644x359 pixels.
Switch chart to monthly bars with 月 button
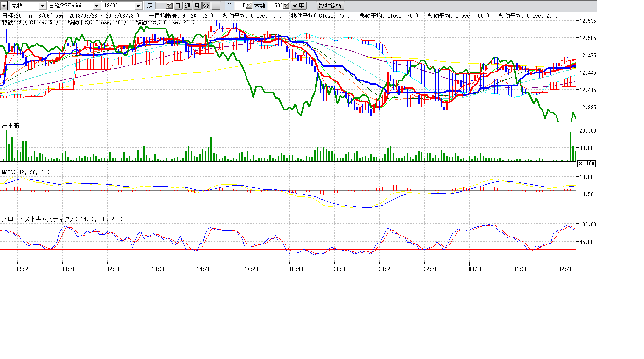point(196,6)
